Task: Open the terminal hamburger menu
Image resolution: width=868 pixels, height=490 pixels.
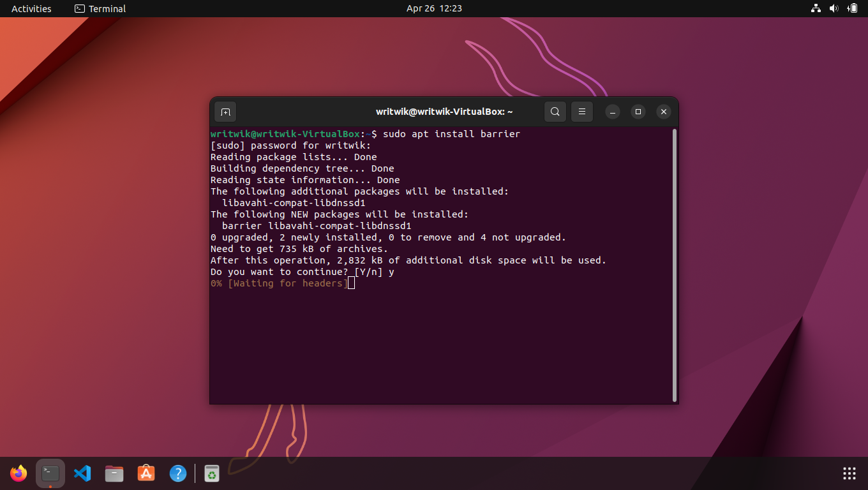Action: coord(581,111)
